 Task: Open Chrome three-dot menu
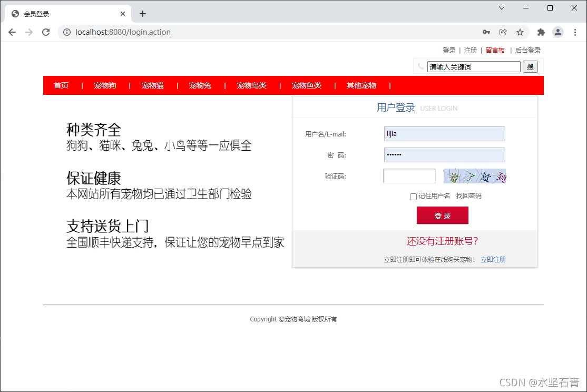[575, 32]
